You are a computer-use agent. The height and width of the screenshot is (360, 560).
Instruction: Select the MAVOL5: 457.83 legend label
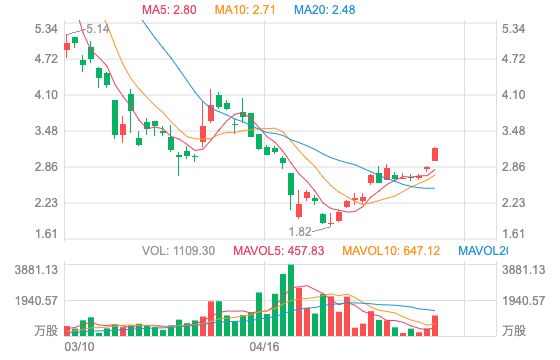(279, 251)
